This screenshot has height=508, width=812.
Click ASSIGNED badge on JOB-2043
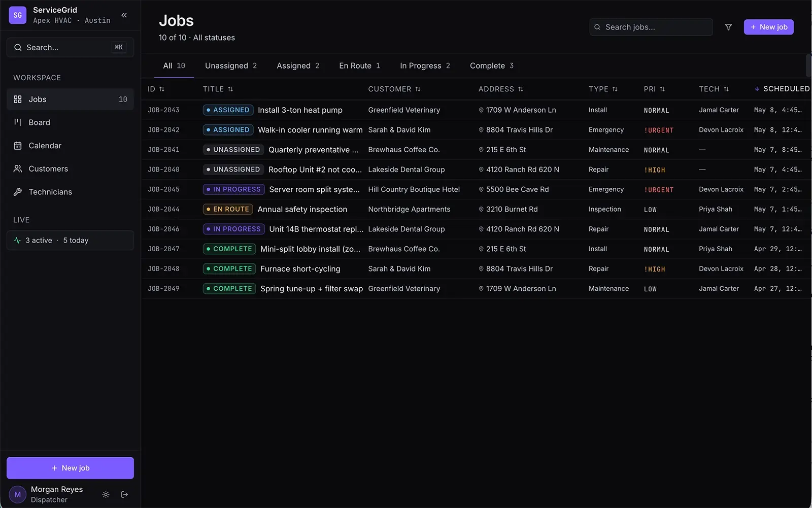[228, 110]
